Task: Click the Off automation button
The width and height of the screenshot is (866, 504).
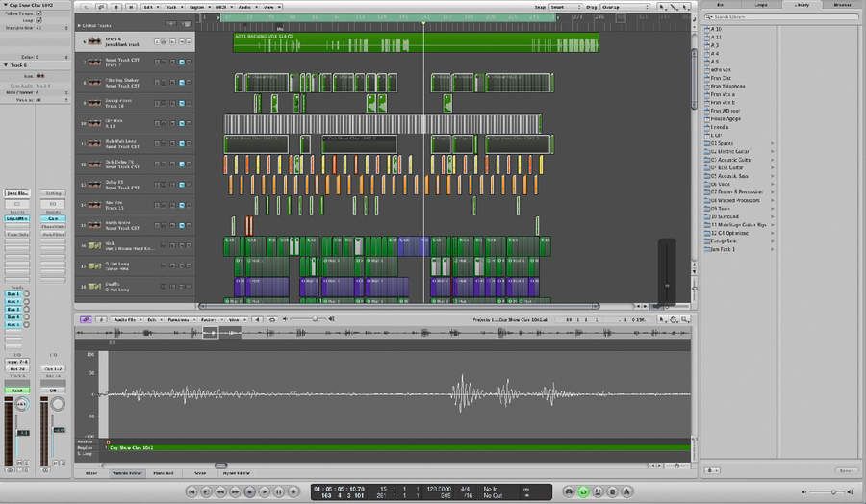Action: coord(53,391)
